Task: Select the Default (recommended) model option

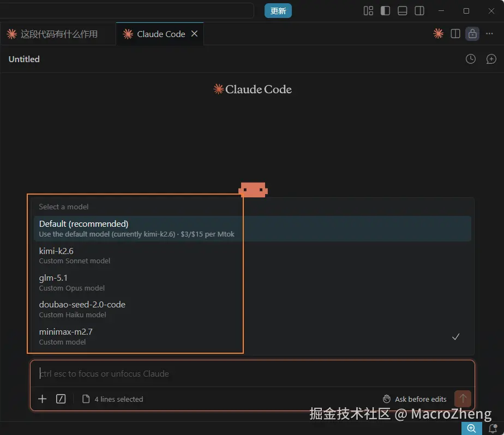Action: click(253, 228)
